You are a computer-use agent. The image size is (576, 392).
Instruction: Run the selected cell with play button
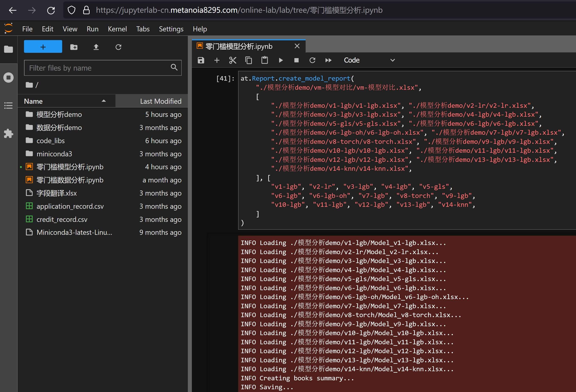point(281,60)
